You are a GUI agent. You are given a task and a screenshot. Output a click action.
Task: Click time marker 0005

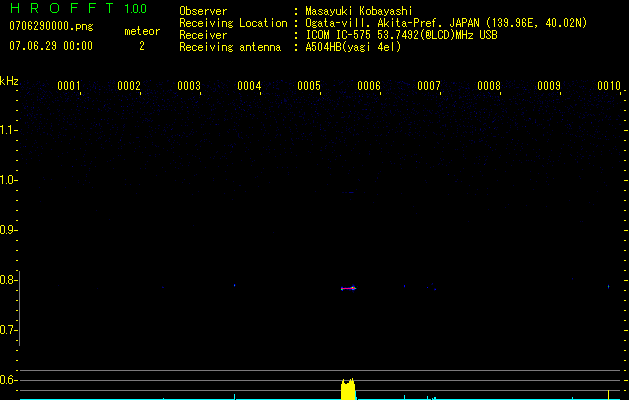pos(309,86)
